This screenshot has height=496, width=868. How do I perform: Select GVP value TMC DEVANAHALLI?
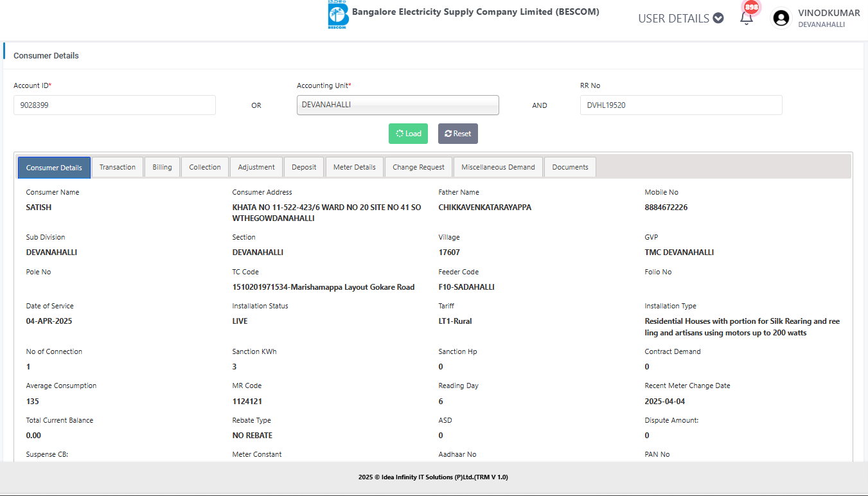click(679, 252)
